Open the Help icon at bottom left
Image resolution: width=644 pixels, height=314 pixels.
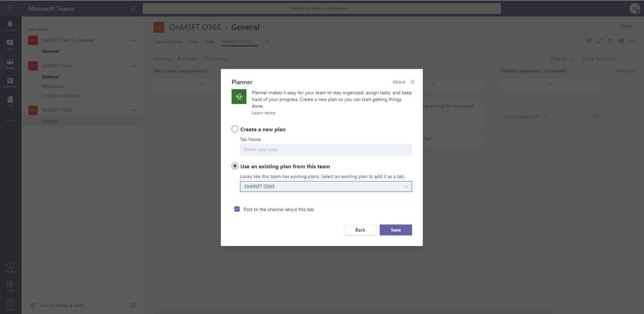point(10,304)
